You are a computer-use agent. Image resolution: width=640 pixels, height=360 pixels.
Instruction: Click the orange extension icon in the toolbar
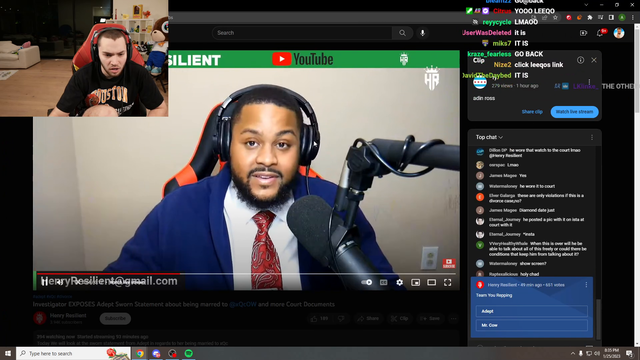579,18
